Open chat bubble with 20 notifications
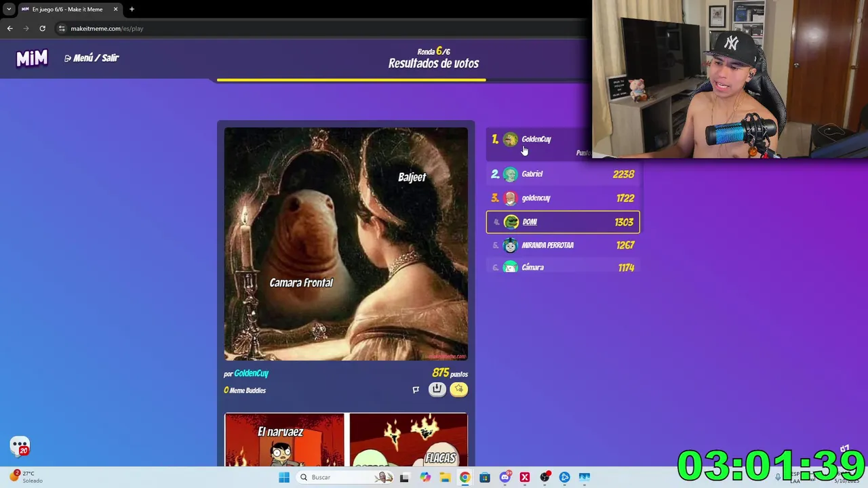The height and width of the screenshot is (488, 868). coord(20,447)
